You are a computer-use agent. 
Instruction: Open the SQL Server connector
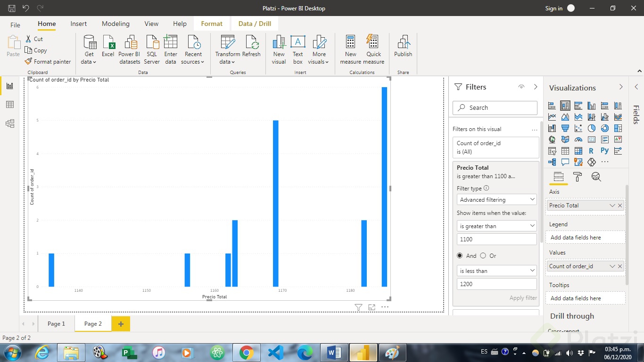coord(152,50)
